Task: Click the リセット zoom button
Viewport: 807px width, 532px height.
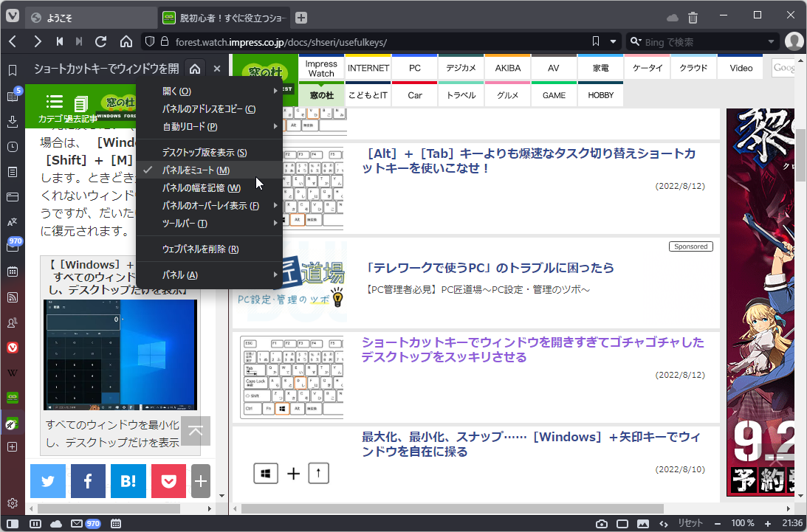Action: click(690, 522)
